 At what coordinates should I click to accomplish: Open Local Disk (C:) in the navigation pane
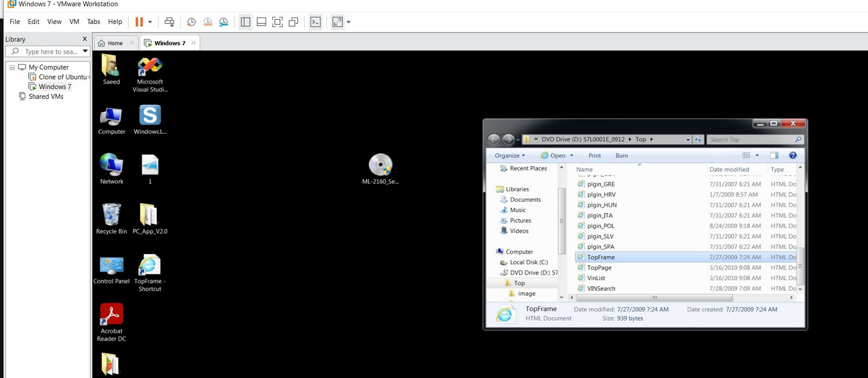tap(524, 262)
